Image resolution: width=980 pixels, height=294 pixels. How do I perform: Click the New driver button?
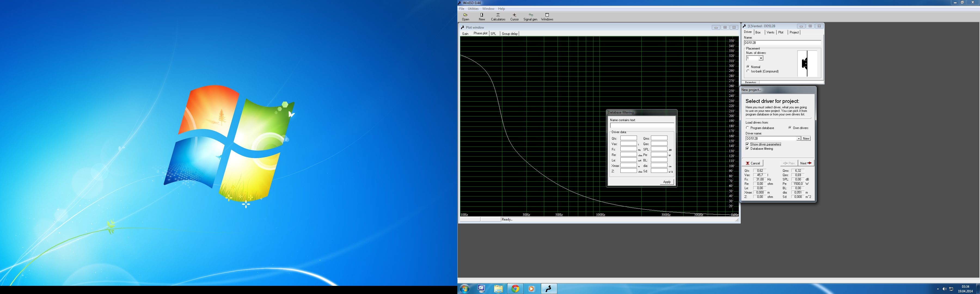click(806, 139)
